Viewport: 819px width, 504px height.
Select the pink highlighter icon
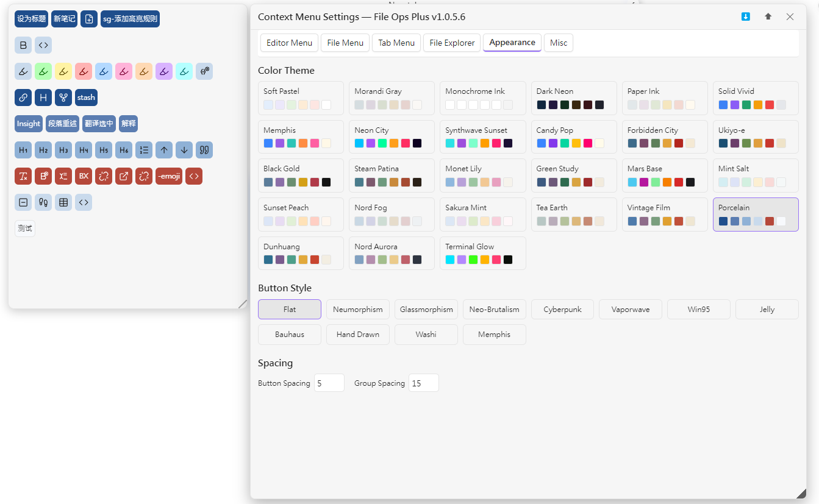[124, 71]
